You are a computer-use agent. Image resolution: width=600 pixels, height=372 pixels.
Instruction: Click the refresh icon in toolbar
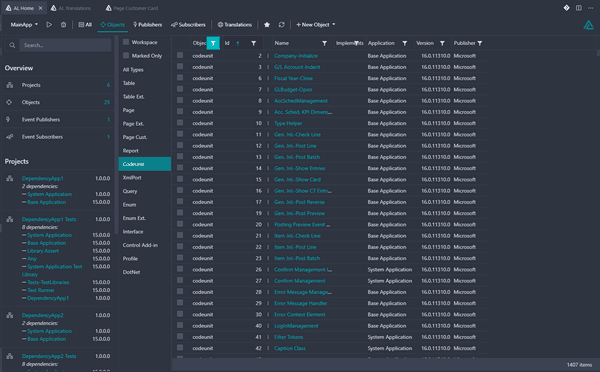(x=282, y=24)
